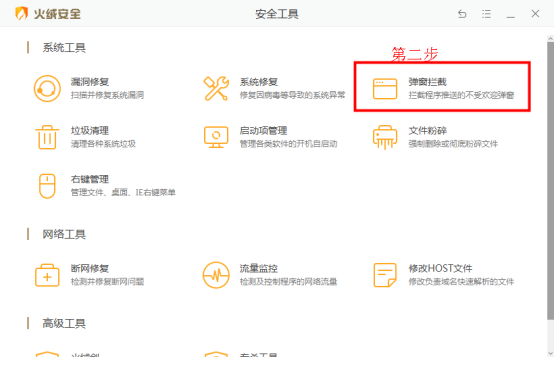This screenshot has height=365, width=554.
Task: Click description 管理文件、桌面、IE右键菜单
Action: (123, 193)
